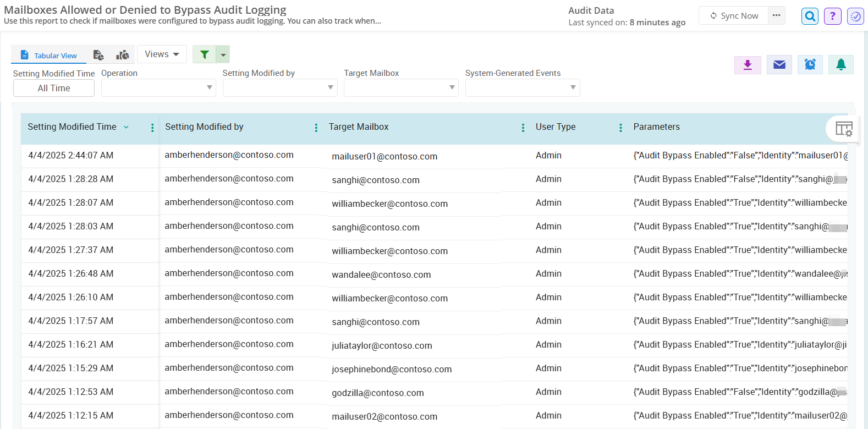Image resolution: width=868 pixels, height=429 pixels.
Task: Click the purple help question mark icon
Action: (832, 16)
